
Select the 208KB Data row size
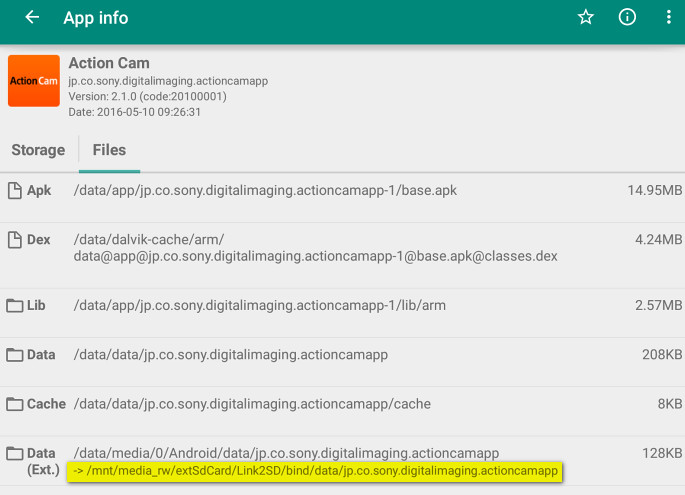click(x=661, y=355)
